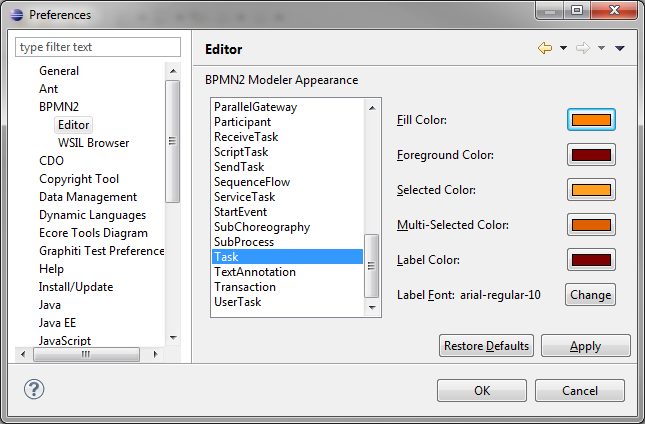Open the forward history dropdown arrow
645x424 pixels.
click(x=601, y=48)
